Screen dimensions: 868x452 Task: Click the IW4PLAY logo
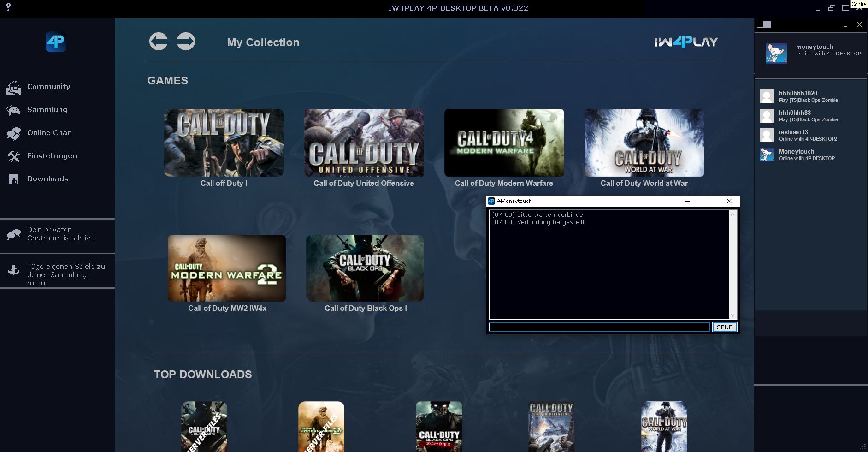tap(686, 42)
